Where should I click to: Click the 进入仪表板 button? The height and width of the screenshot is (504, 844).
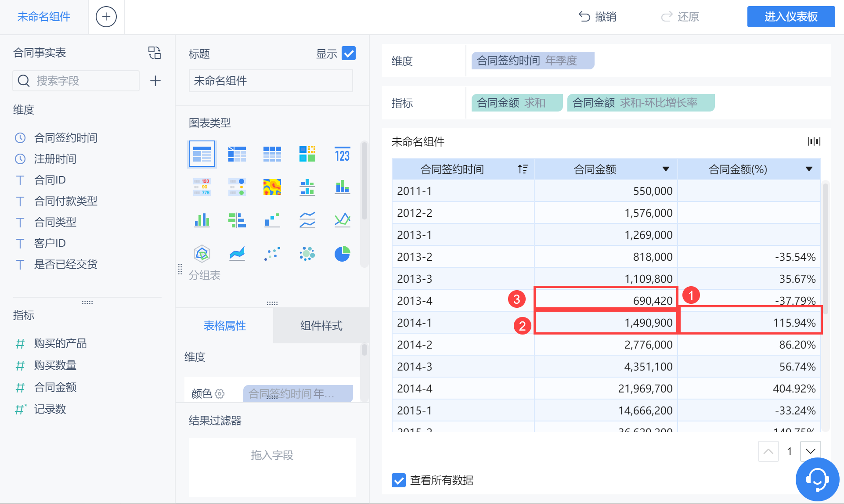[x=791, y=17]
